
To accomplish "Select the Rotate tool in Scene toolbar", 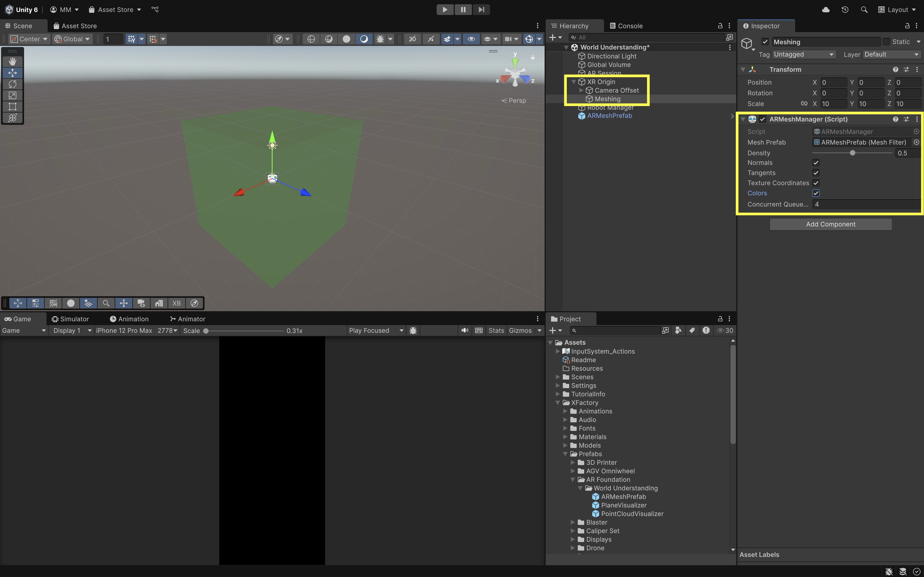I will click(x=13, y=84).
